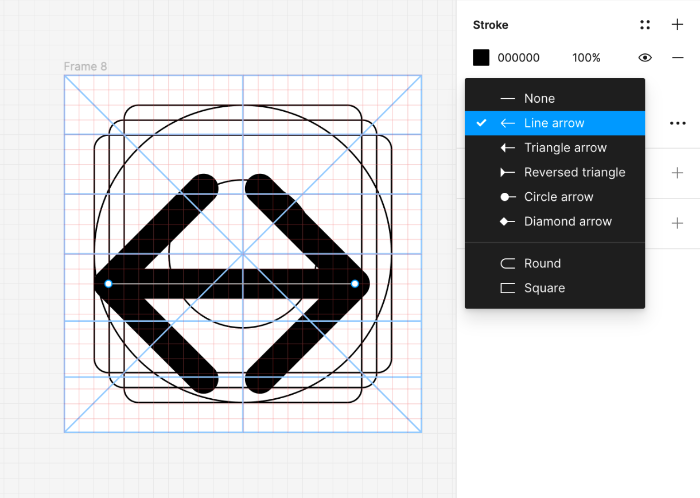Edit the stroke hex value 000000
700x498 pixels.
pos(518,58)
